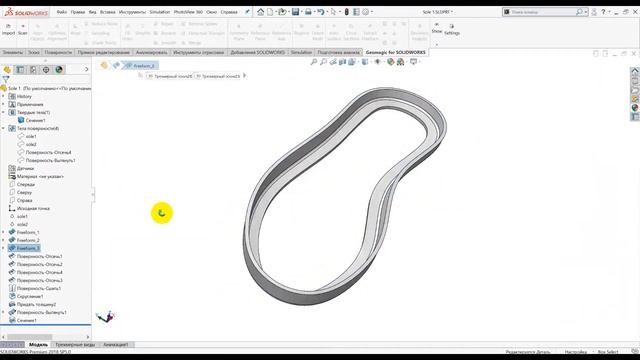Image resolution: width=640 pixels, height=360 pixels.
Task: Expand the Freeform_2 feature
Action: (3, 240)
